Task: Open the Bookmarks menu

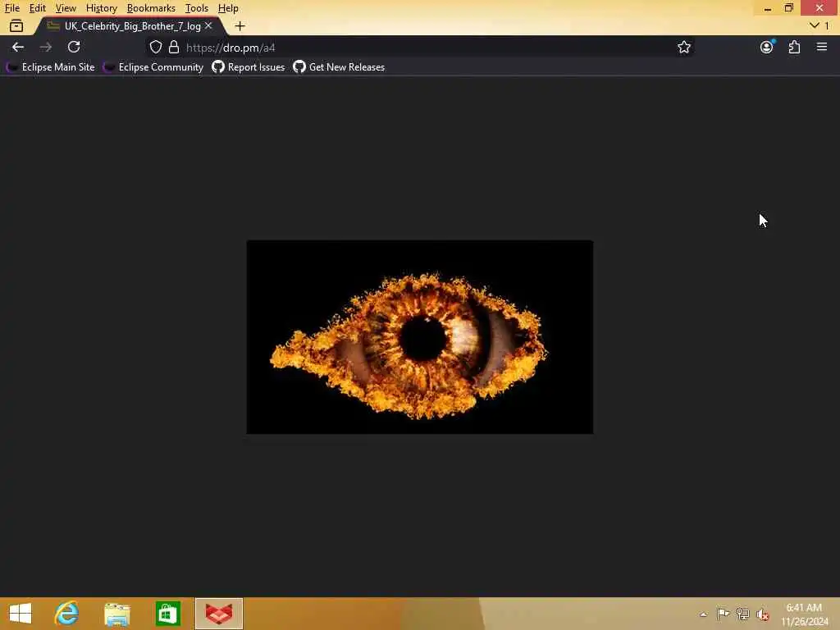Action: tap(151, 8)
